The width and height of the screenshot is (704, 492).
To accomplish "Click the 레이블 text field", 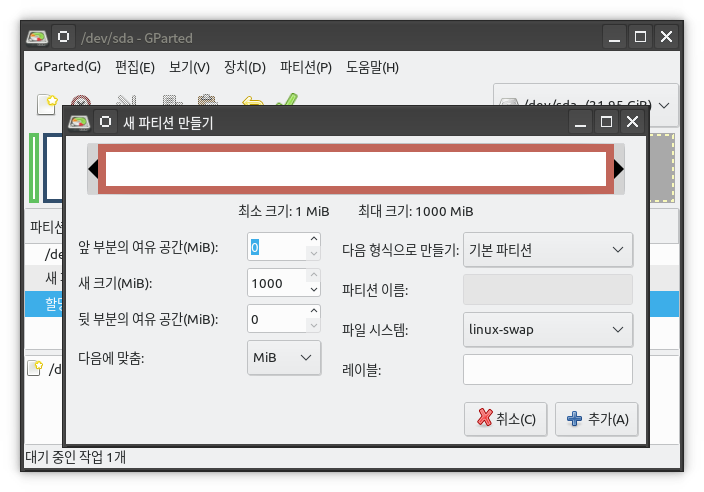I will (548, 369).
